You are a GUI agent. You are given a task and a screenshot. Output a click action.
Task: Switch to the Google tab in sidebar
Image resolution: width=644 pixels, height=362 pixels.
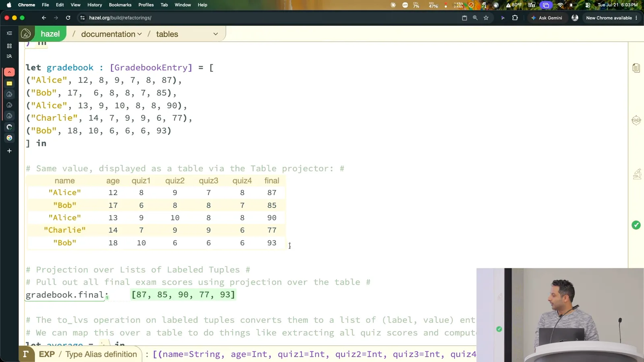[9, 138]
